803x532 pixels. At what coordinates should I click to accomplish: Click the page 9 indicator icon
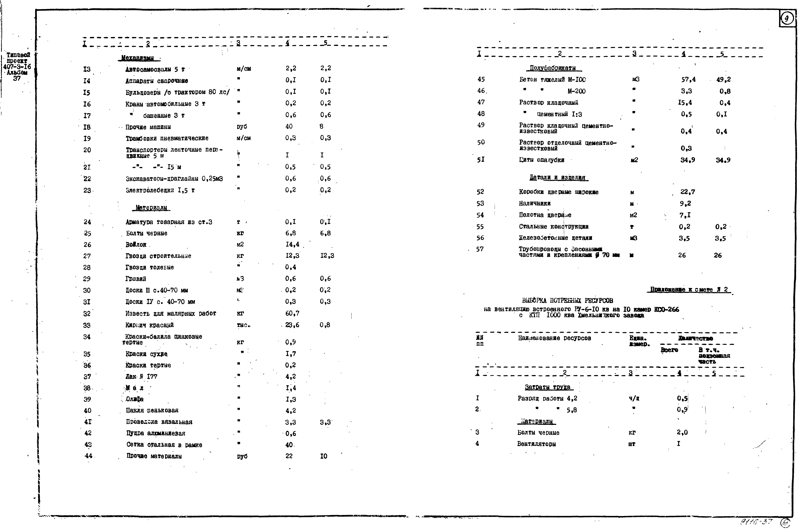(788, 17)
